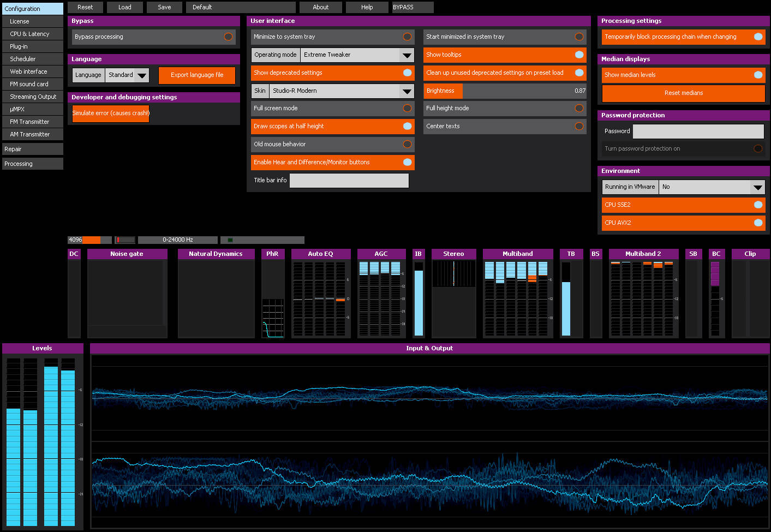Open the AGC meter panel
Viewport: 771px width, 532px height.
coord(381,293)
